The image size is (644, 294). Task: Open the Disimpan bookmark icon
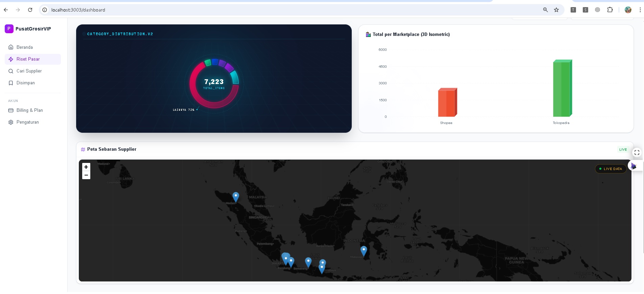(x=11, y=83)
